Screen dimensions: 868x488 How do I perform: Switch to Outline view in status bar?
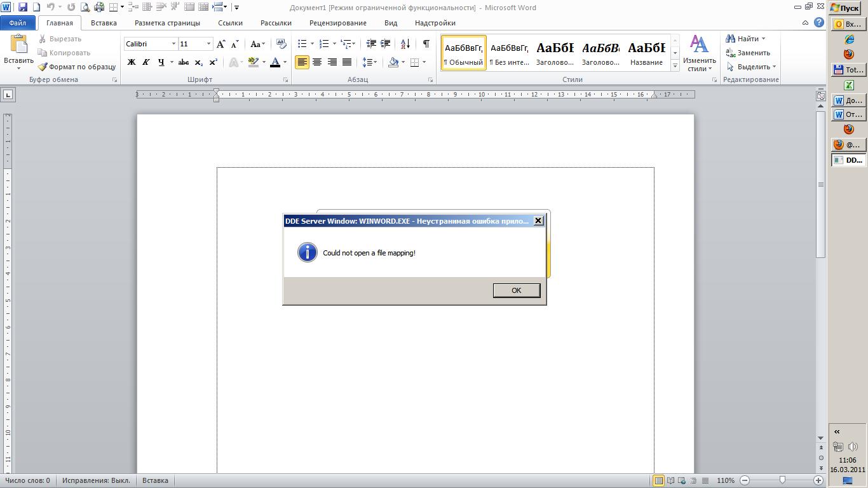click(693, 480)
